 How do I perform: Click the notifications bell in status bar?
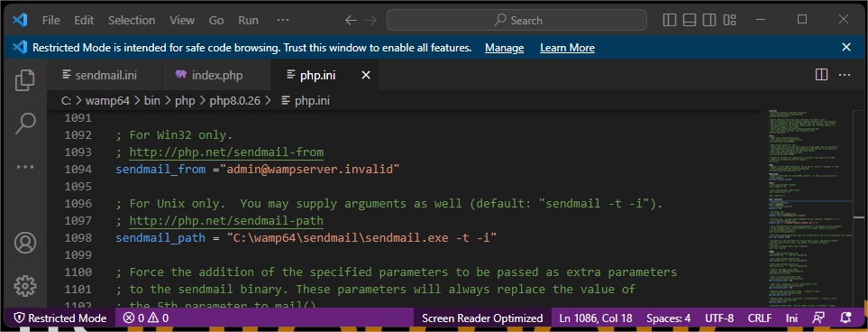tap(845, 318)
